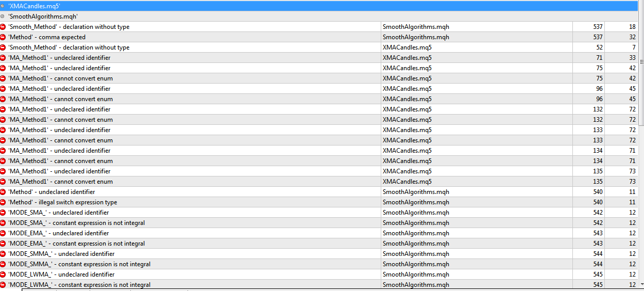Click 'SmoothAlgorithms.mqh' file cell in comma expected row
This screenshot has height=291, width=644.
416,37
